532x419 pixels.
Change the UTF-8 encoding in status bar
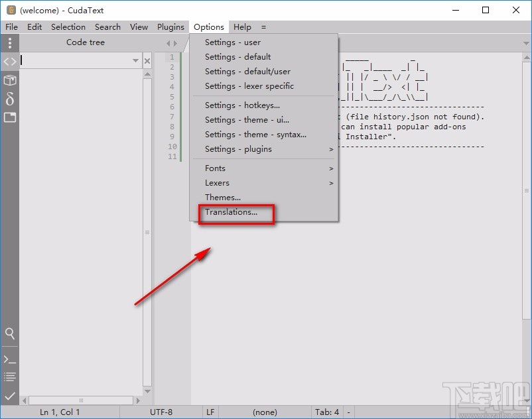click(161, 412)
